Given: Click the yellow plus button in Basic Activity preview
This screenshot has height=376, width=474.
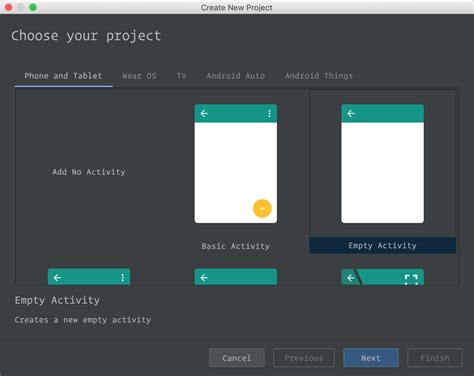Looking at the screenshot, I should tap(262, 208).
